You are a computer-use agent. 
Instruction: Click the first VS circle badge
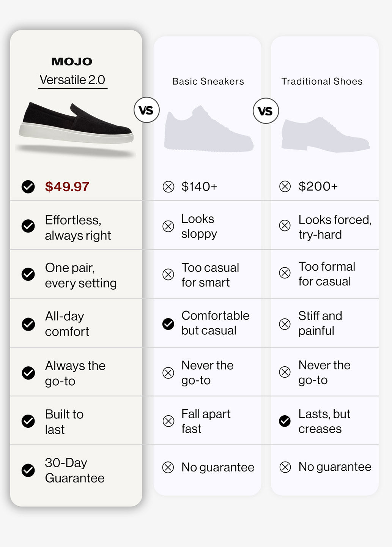pyautogui.click(x=146, y=110)
